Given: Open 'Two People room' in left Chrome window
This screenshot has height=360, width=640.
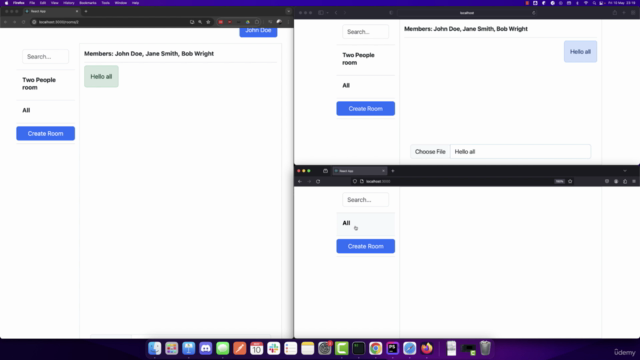Looking at the screenshot, I should pyautogui.click(x=45, y=84).
